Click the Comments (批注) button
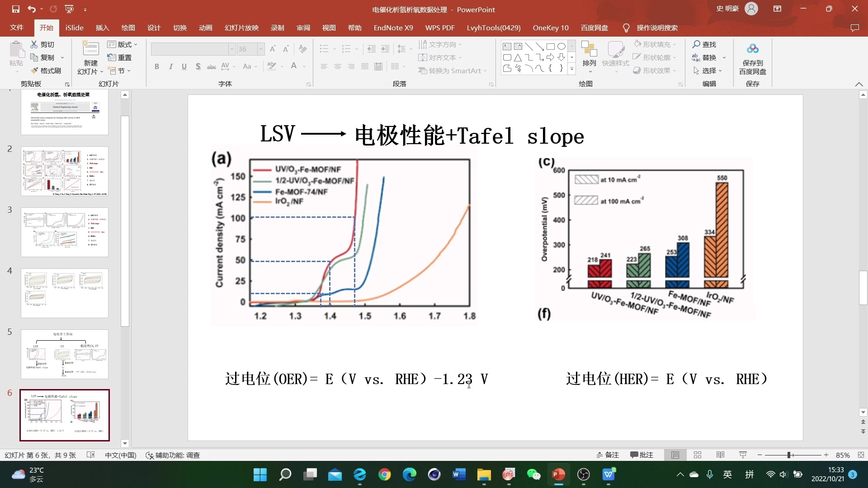 coord(642,455)
